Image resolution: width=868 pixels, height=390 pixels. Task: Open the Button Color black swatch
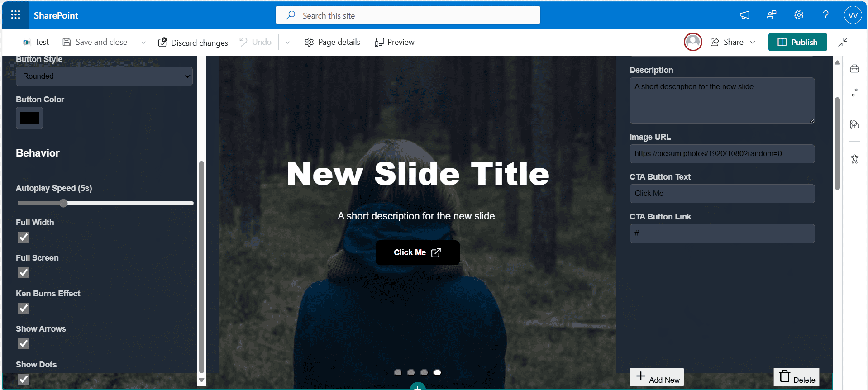click(29, 118)
